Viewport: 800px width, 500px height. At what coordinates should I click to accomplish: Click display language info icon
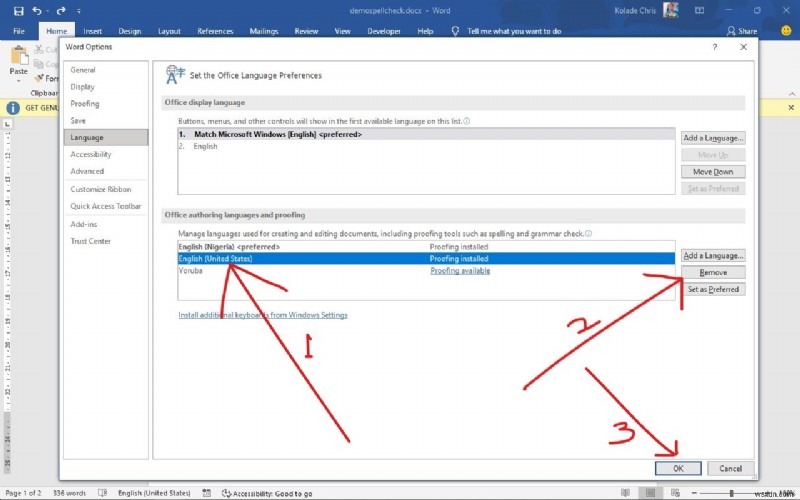click(466, 121)
